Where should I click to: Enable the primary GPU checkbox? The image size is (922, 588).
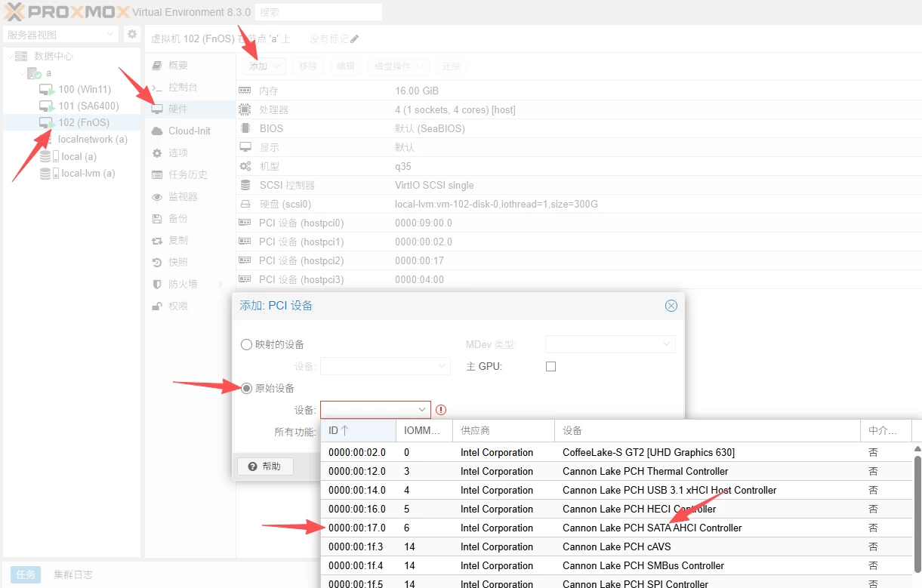click(550, 366)
